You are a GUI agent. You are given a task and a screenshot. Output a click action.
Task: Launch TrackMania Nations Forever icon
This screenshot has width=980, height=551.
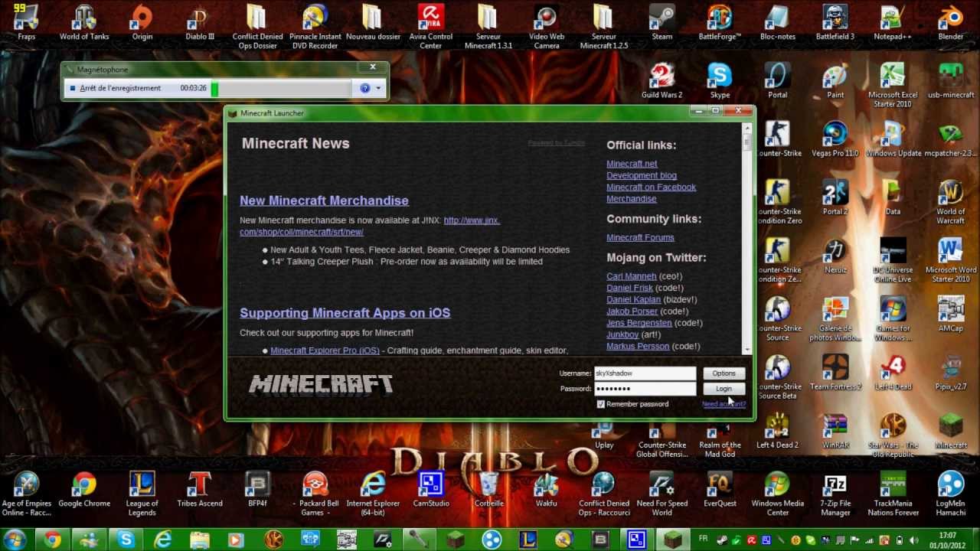pyautogui.click(x=893, y=494)
